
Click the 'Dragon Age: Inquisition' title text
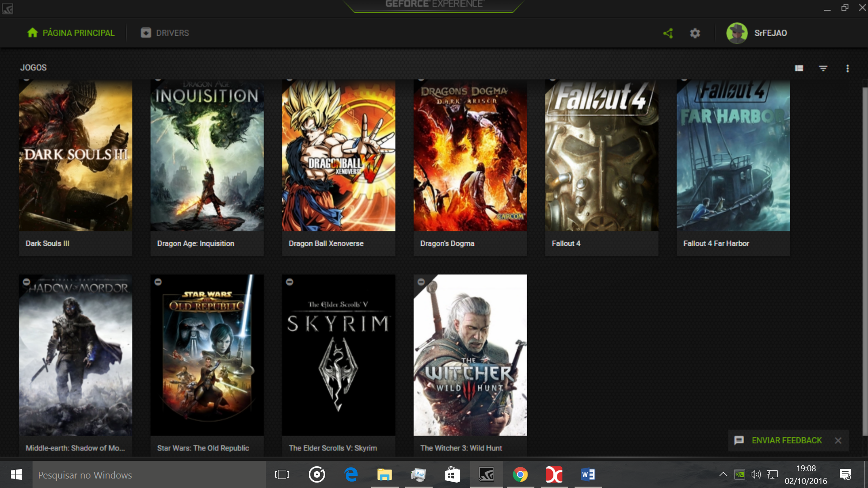[x=196, y=244]
